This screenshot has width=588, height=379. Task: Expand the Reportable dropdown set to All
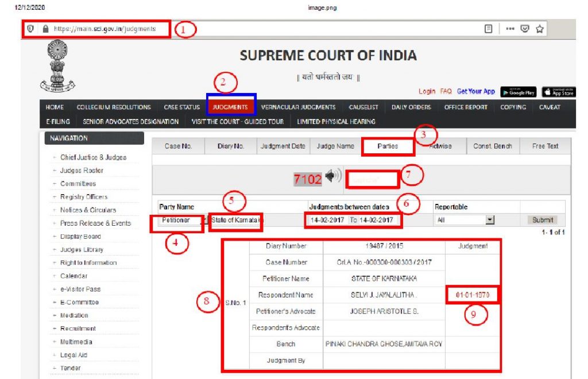(489, 220)
